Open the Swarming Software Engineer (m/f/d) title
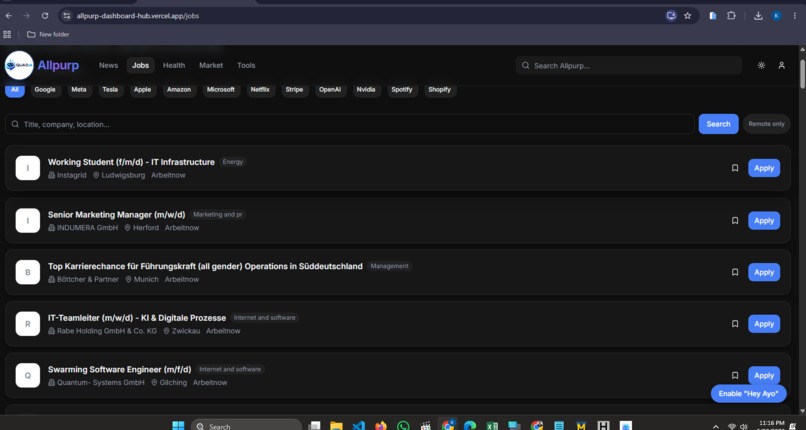806x430 pixels. coord(119,369)
